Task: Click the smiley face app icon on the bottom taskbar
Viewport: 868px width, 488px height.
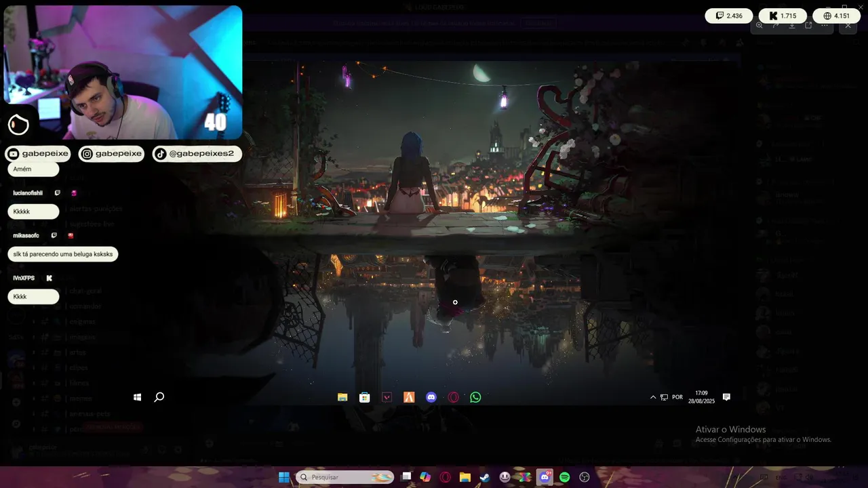Action: [x=505, y=477]
